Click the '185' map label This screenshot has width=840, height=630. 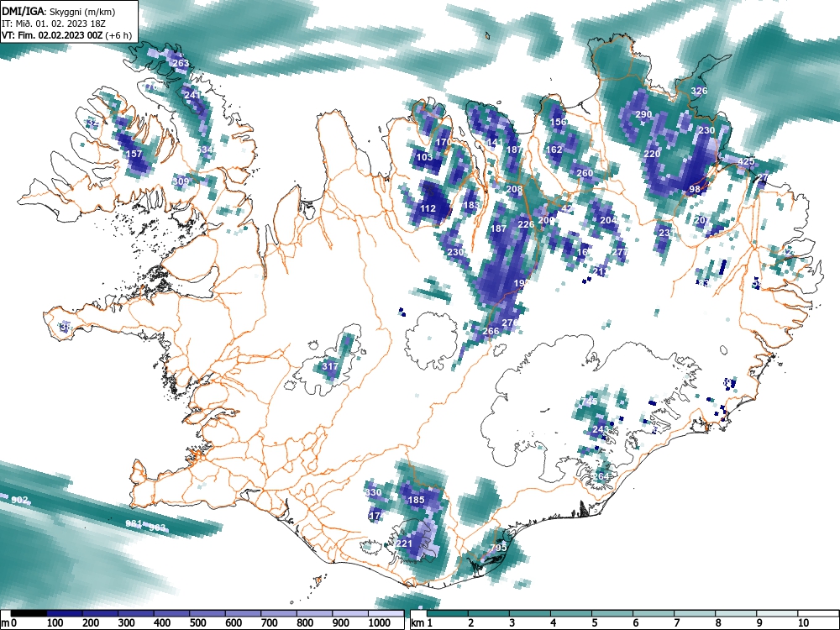tap(417, 500)
